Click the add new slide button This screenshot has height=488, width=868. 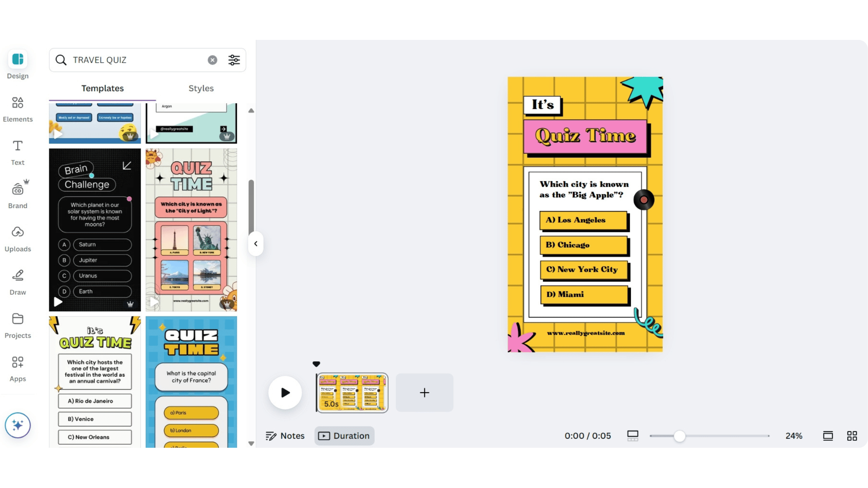click(x=424, y=392)
